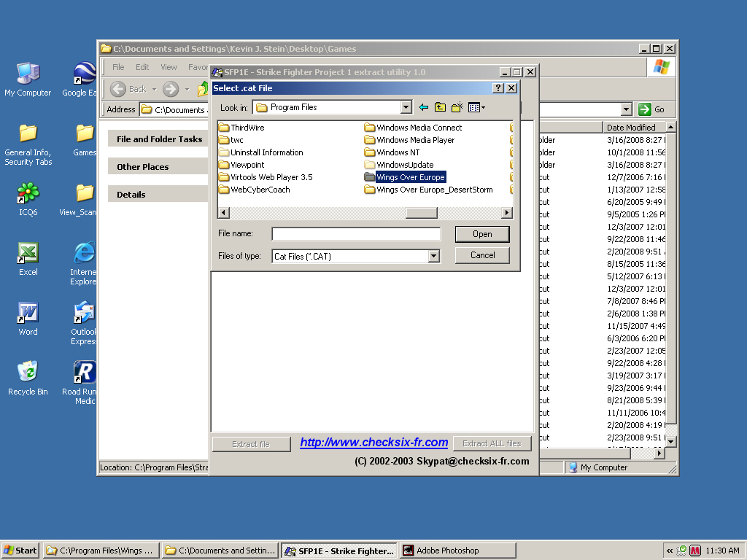
Task: Click the File name input field
Action: pyautogui.click(x=356, y=234)
